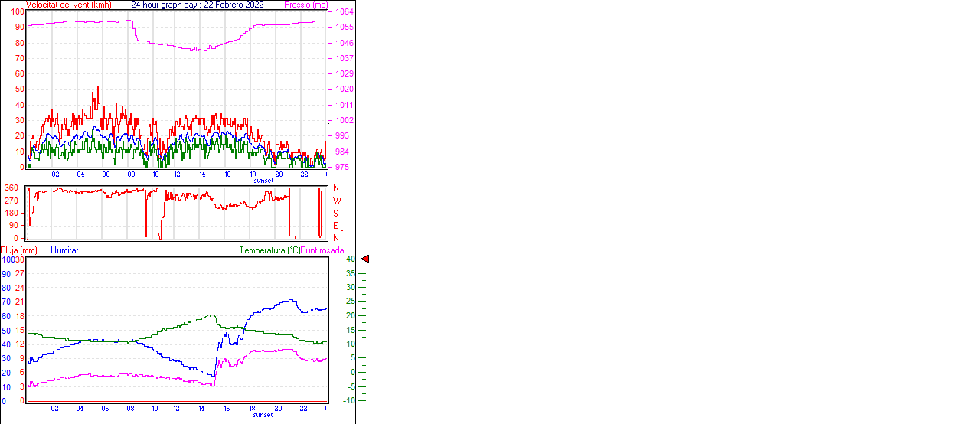The height and width of the screenshot is (424, 980).
Task: Click the 'Pressió (mb)' legend label
Action: coord(305,5)
